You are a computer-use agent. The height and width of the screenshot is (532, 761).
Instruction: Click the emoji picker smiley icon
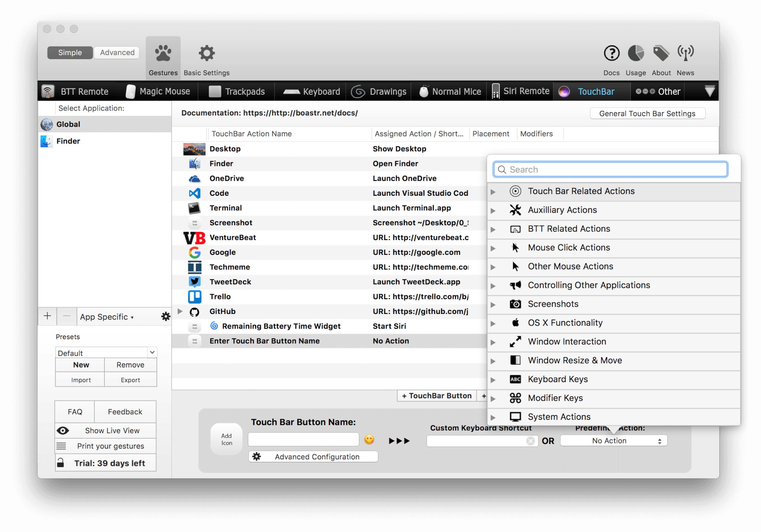369,439
